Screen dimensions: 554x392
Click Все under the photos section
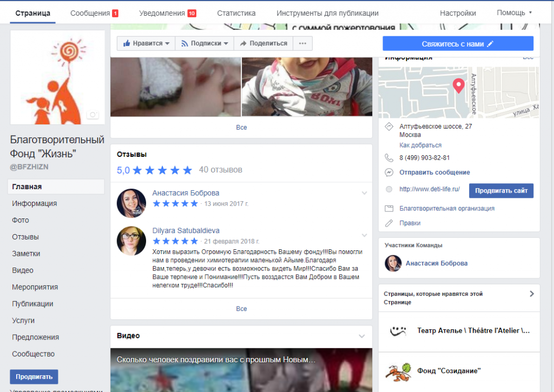[241, 128]
